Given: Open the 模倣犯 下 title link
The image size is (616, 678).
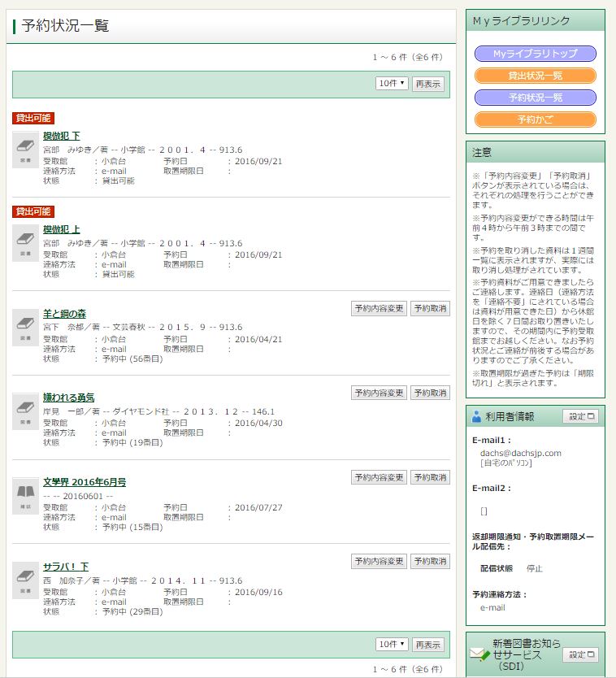Looking at the screenshot, I should coord(62,136).
